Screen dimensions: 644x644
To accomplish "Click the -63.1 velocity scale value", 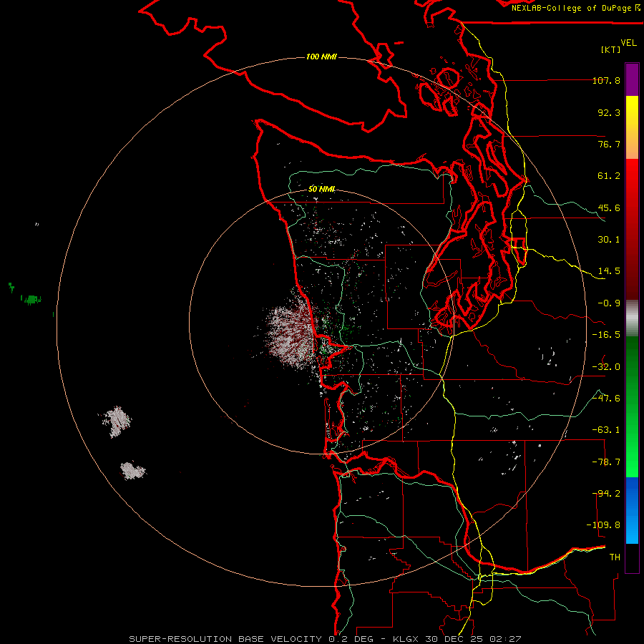I will [606, 430].
